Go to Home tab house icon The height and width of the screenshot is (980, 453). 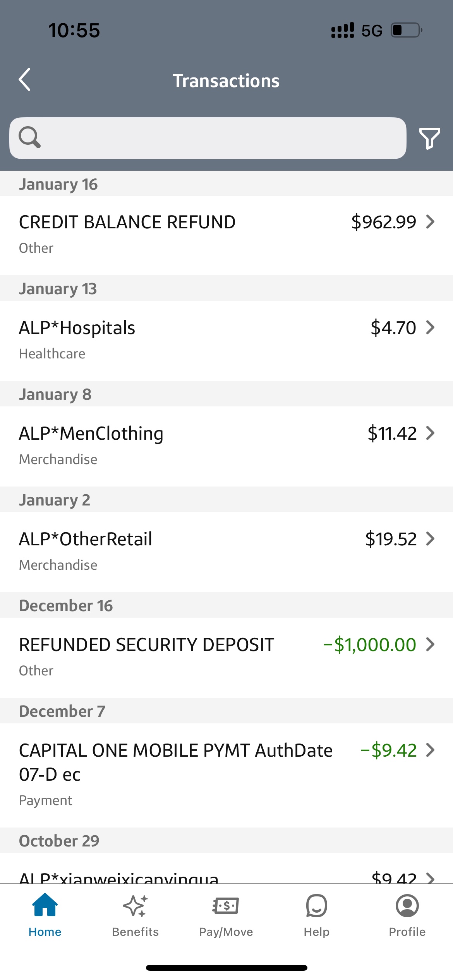[x=45, y=905]
